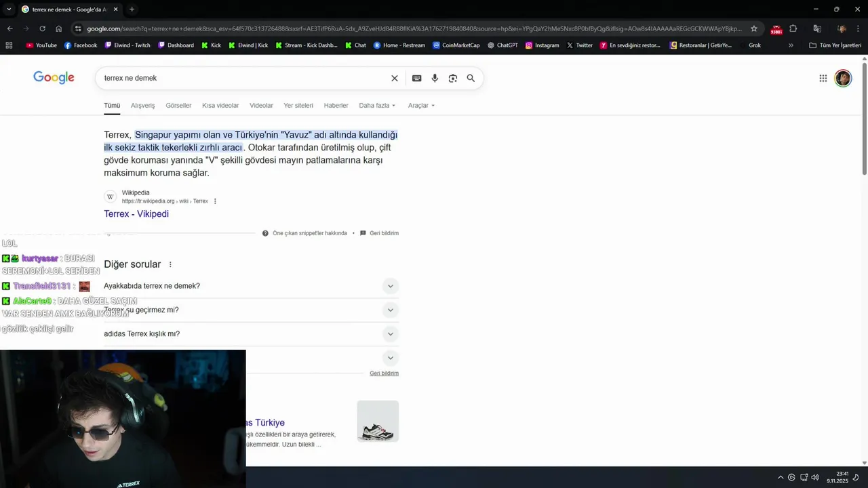This screenshot has width=868, height=488.
Task: Focus the Google search input field
Action: click(x=244, y=78)
